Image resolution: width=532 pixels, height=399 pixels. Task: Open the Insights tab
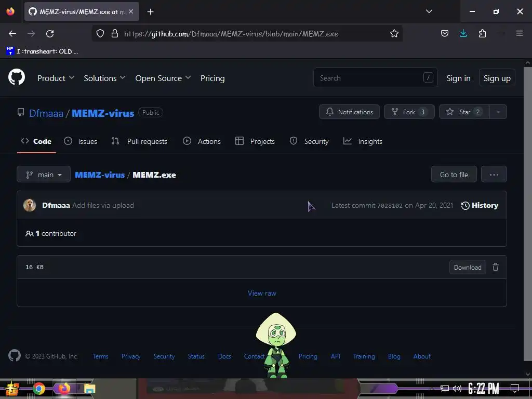click(363, 141)
